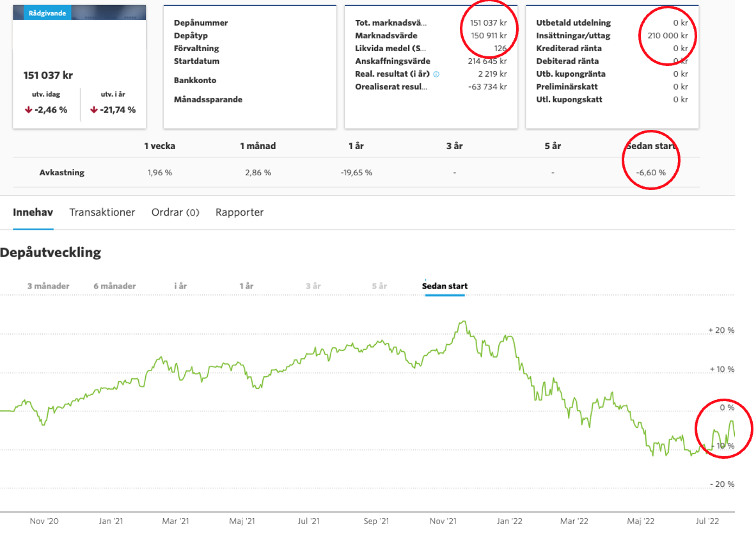Click red down arrow next to -2,46 %
Viewport: 756px width, 540px height.
point(28,109)
